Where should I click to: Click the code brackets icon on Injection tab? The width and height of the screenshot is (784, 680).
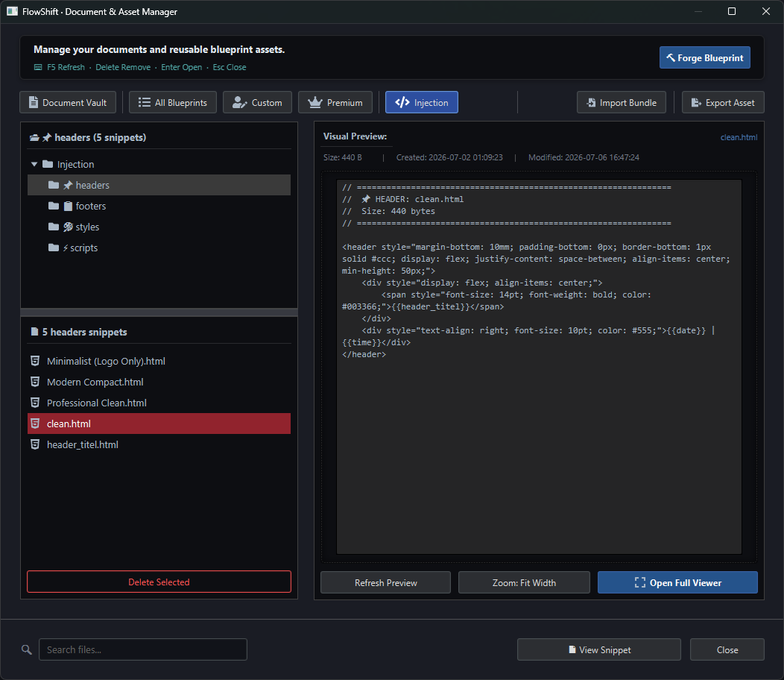tap(402, 102)
